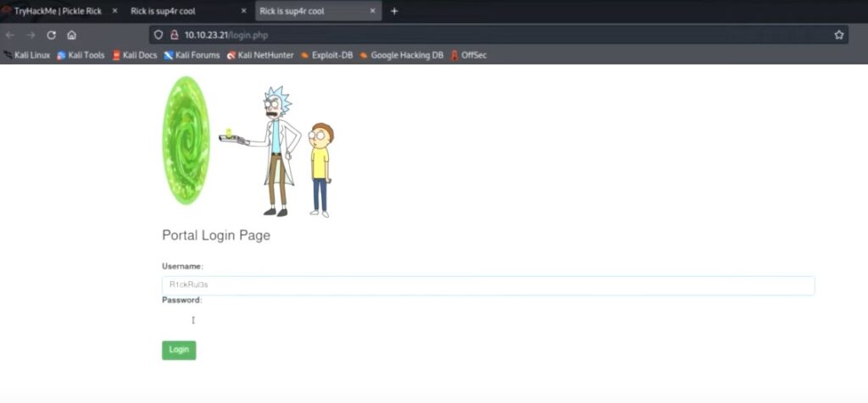Bookmark this page with the star icon

[x=838, y=35]
